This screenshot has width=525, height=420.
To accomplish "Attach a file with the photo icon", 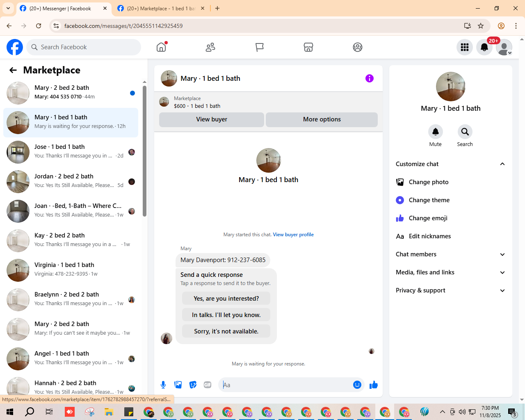I will tap(178, 385).
